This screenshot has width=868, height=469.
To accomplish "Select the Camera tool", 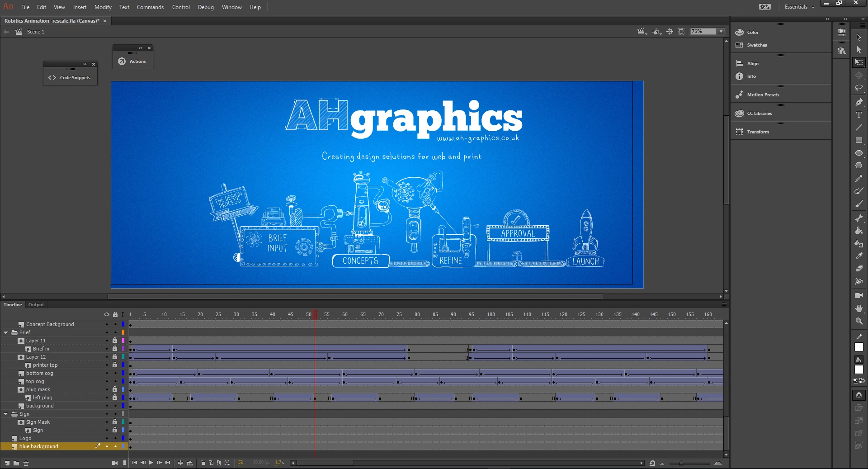I will tap(859, 295).
